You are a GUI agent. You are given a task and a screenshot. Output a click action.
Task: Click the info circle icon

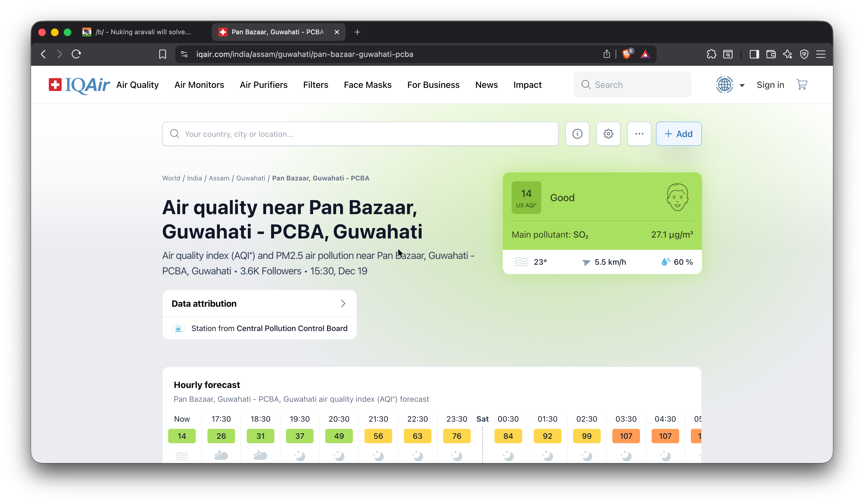coord(577,134)
